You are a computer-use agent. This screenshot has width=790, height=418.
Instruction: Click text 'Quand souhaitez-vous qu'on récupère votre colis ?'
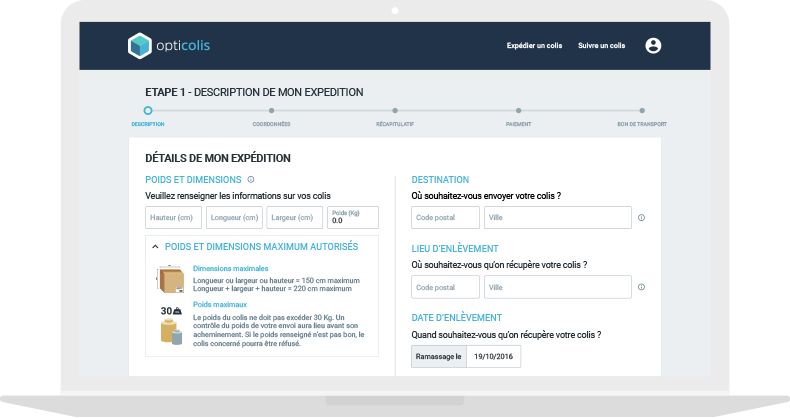506,335
